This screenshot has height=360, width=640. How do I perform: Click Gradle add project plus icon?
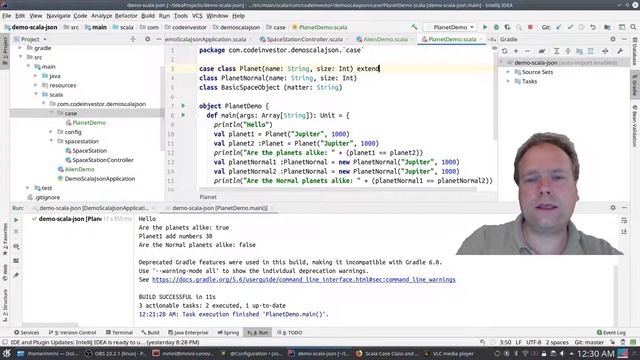516,51
